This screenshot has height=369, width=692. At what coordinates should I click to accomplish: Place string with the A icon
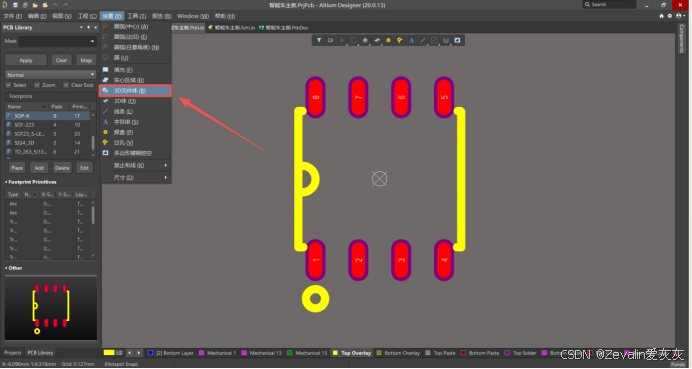pos(411,40)
